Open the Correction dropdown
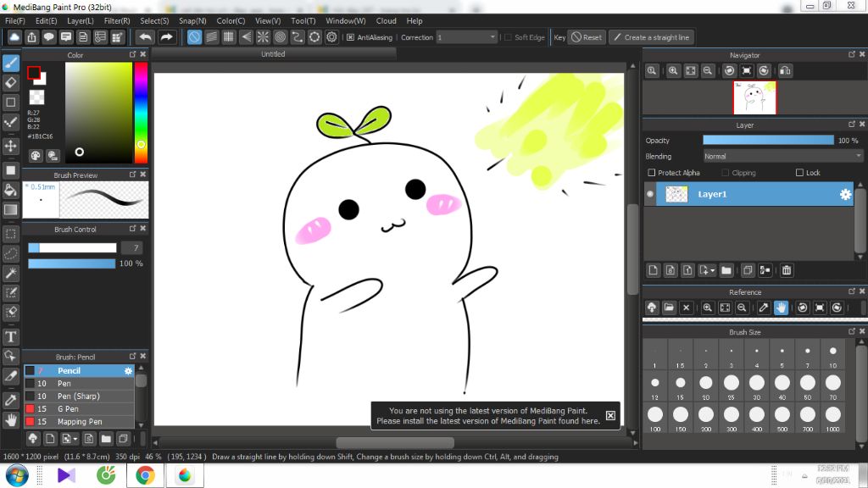 click(x=467, y=37)
